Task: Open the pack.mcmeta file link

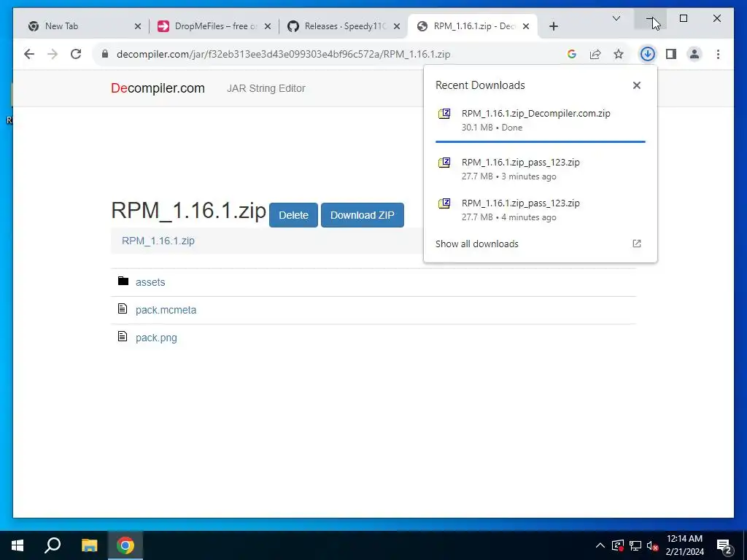Action: [166, 310]
